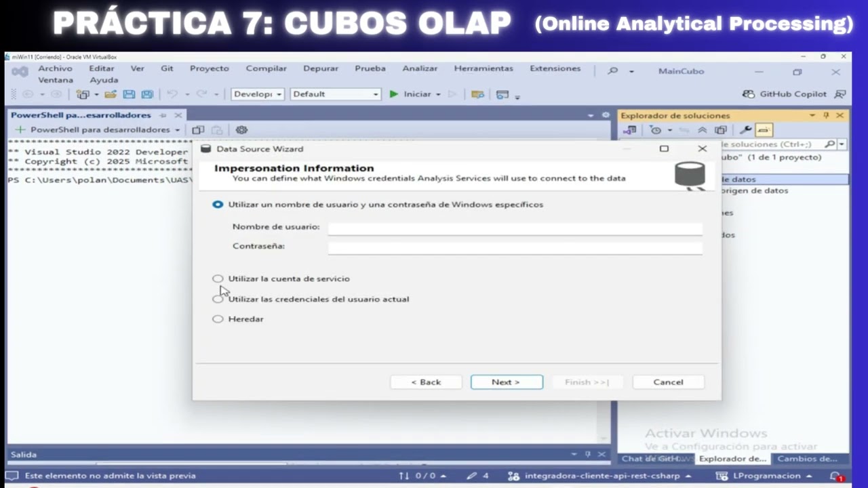This screenshot has height=488, width=868.
Task: Open Solution Explorer search options dropdown
Action: 842,144
